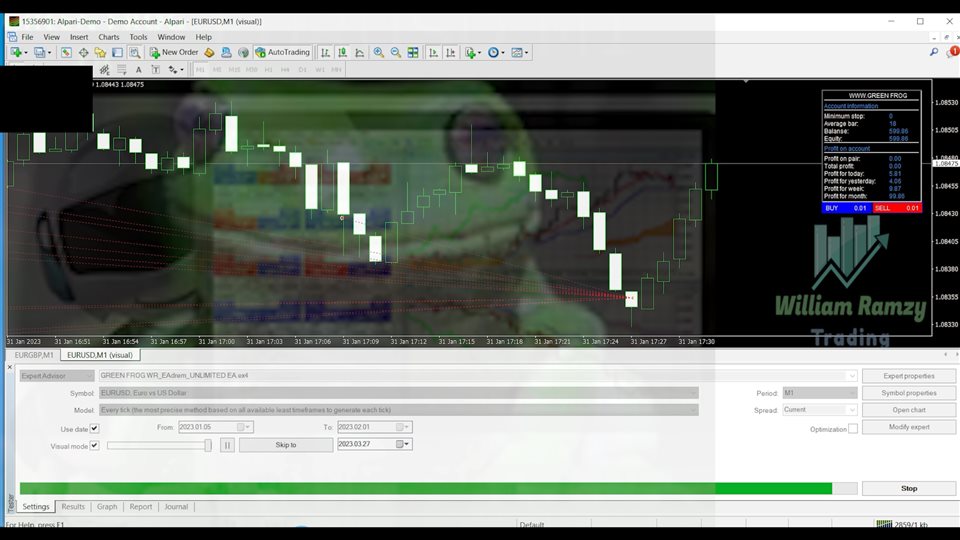Click the Expert properties button
Viewport: 960px width, 540px height.
(x=909, y=376)
